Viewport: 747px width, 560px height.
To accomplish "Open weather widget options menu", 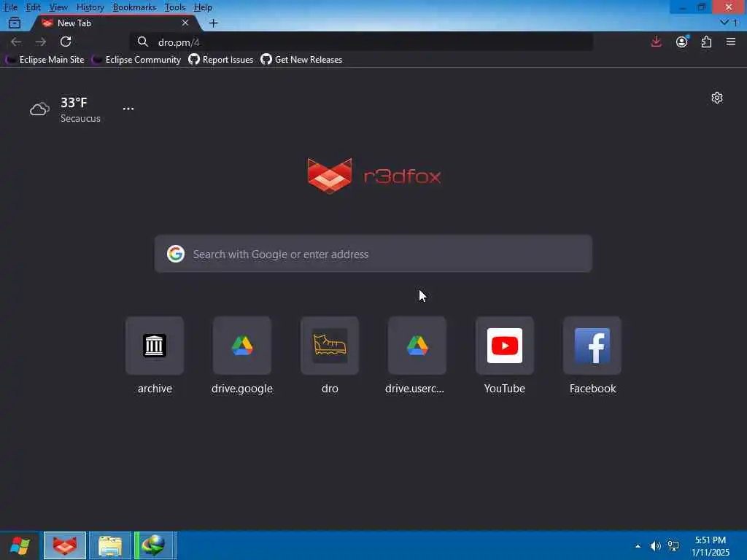I will (x=128, y=109).
